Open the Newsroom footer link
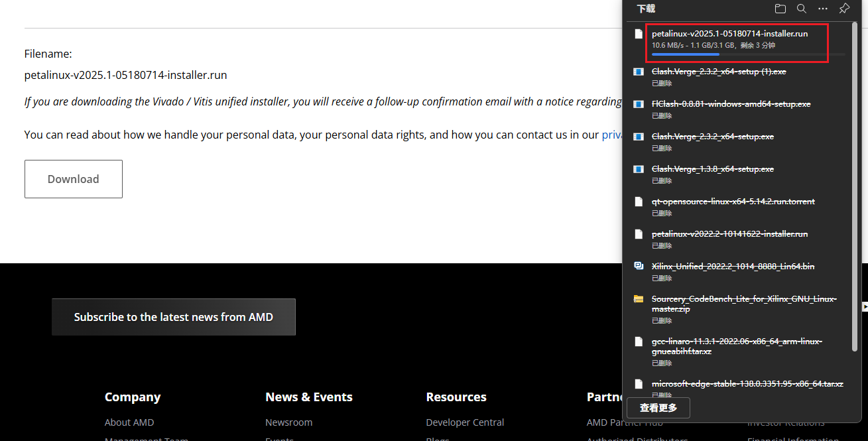868x441 pixels. point(288,422)
